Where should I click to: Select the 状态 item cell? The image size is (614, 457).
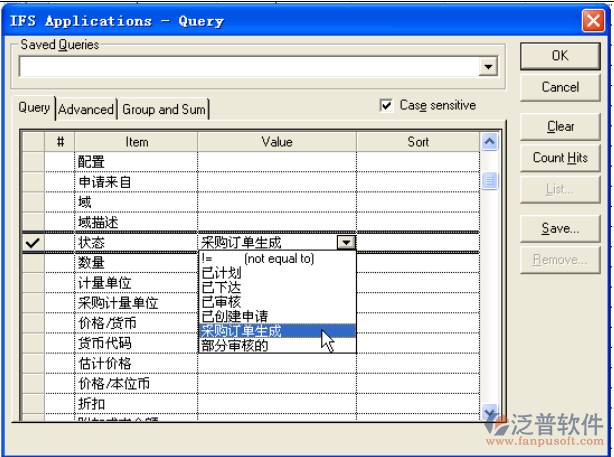tap(136, 243)
